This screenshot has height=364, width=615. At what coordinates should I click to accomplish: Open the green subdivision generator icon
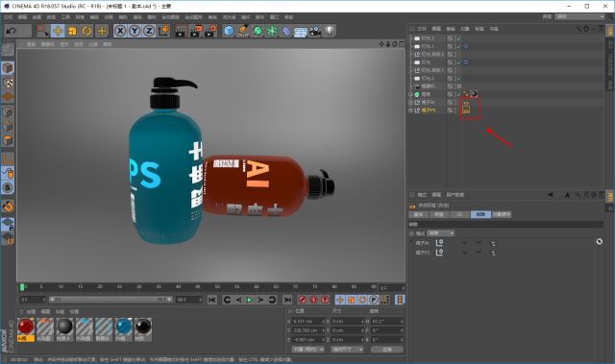point(258,31)
